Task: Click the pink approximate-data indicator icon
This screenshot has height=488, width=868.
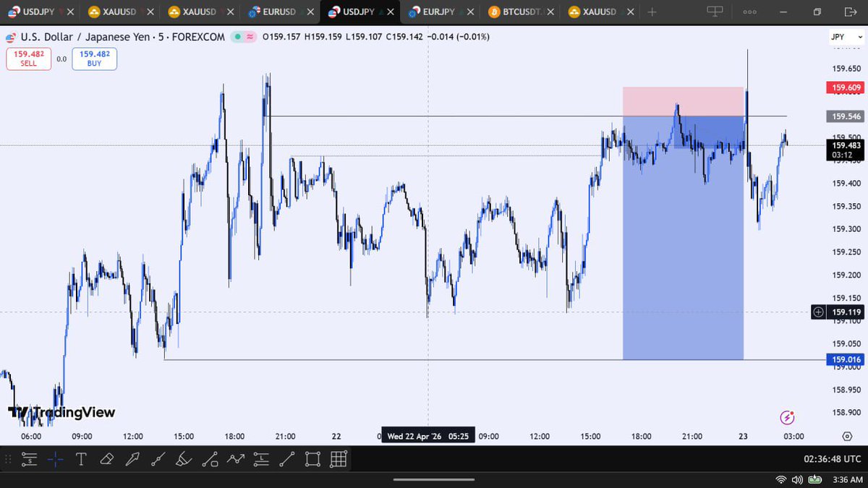Action: click(250, 37)
